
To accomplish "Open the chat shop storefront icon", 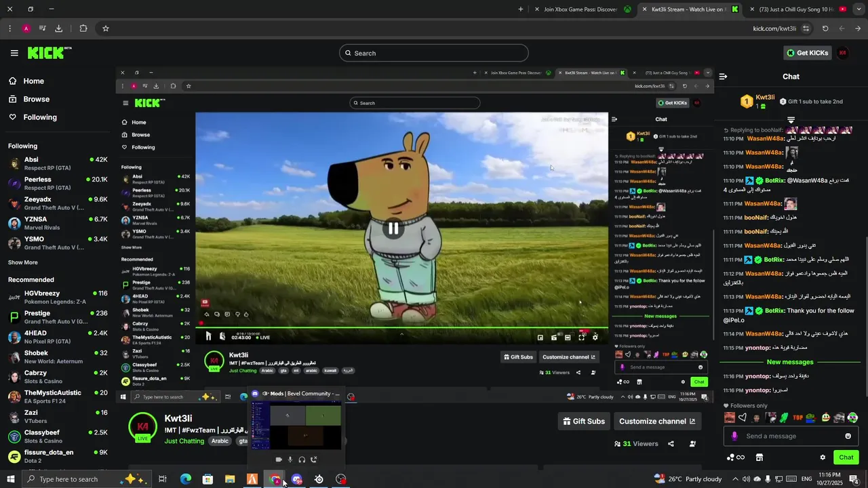I will (x=759, y=457).
